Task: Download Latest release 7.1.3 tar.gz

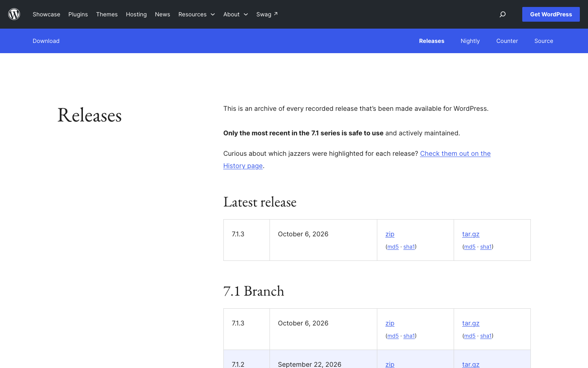Action: [471, 234]
